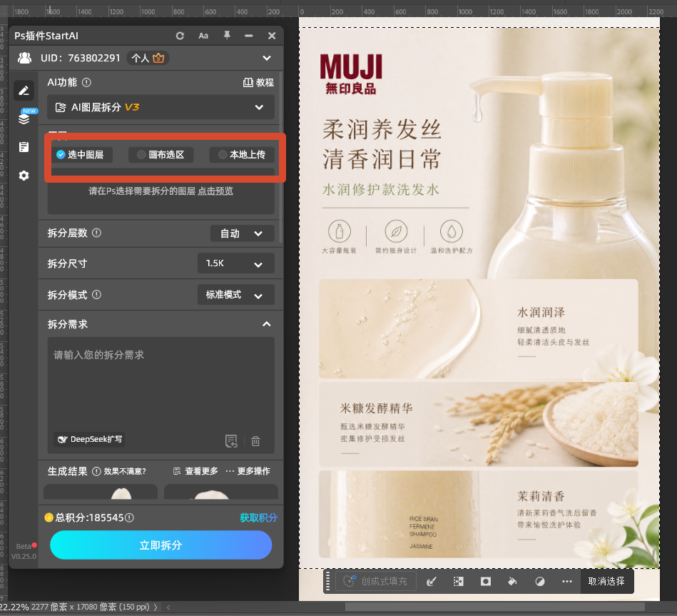Close the Ps插件StartAI panel
The width and height of the screenshot is (677, 616).
coord(272,36)
